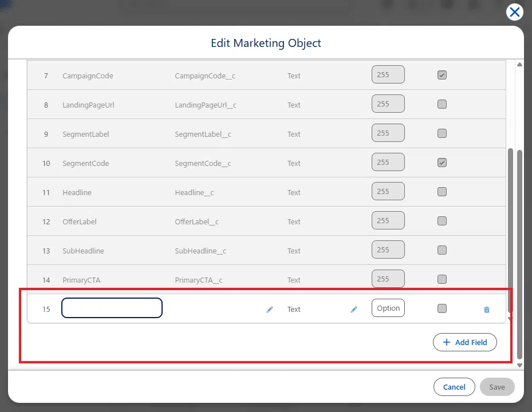The image size is (532, 412).
Task: Toggle the CampaignCode checkbox
Action: [x=442, y=75]
